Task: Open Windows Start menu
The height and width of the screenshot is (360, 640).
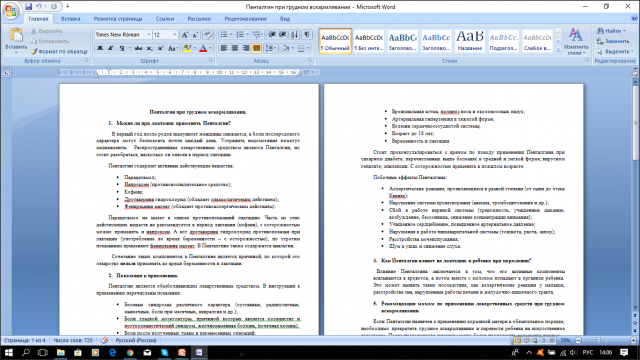Action: coord(9,352)
